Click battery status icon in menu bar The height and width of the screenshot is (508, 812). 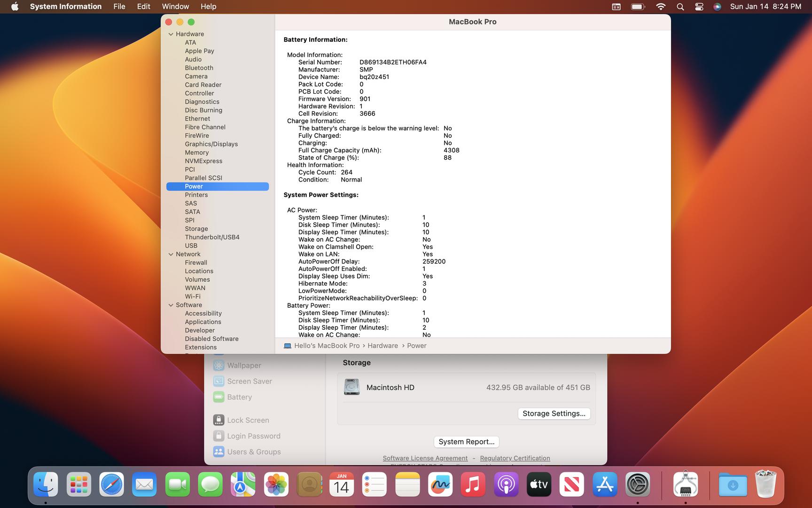click(638, 7)
